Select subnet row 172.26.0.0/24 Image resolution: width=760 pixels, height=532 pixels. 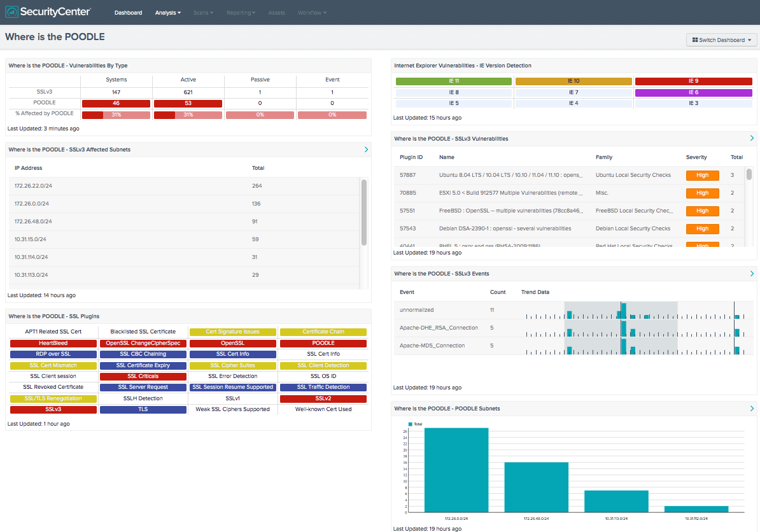point(184,204)
